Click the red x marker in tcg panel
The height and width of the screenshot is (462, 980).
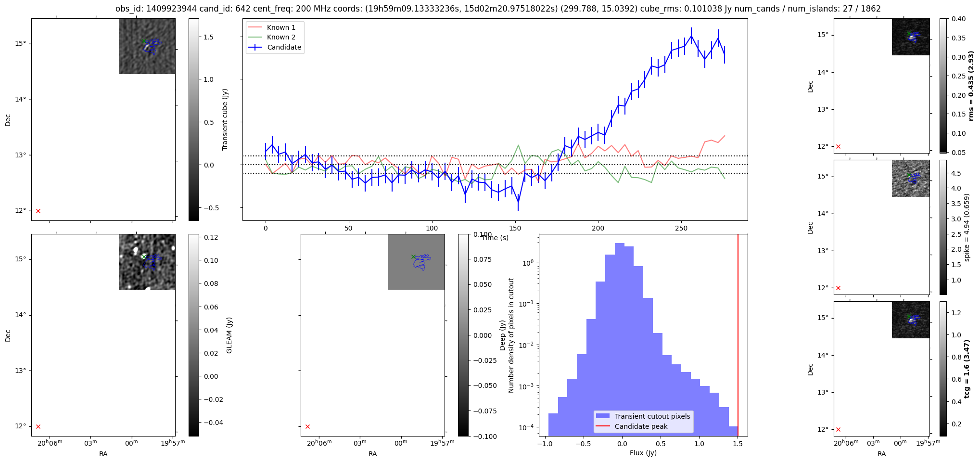[x=838, y=429]
